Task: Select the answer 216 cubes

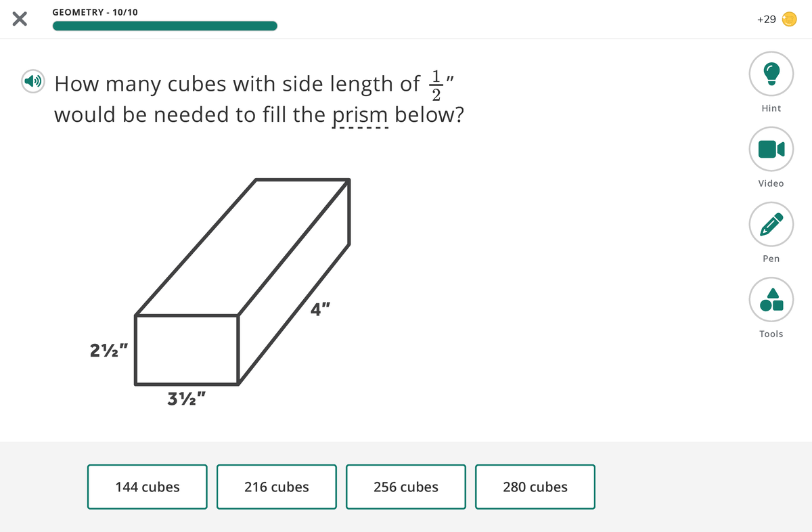Action: click(276, 487)
